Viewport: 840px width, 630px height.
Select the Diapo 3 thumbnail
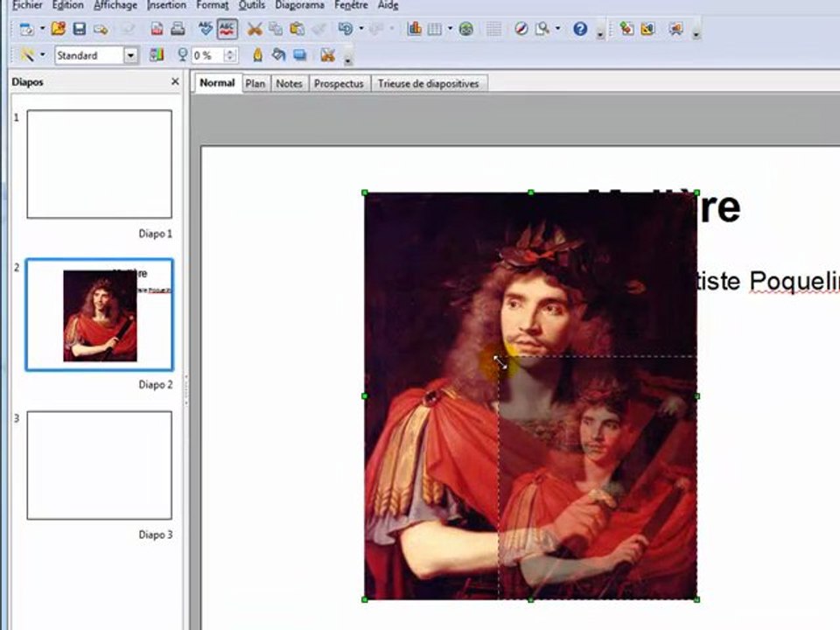tap(100, 465)
